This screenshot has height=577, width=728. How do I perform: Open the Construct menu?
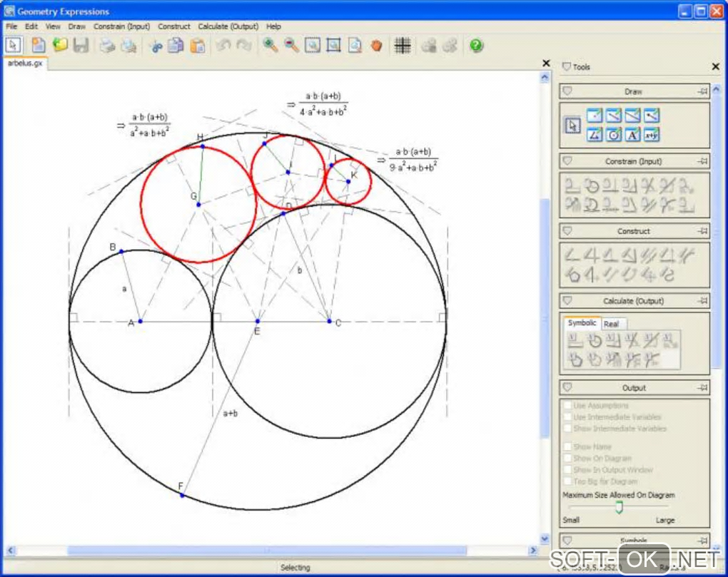174,26
